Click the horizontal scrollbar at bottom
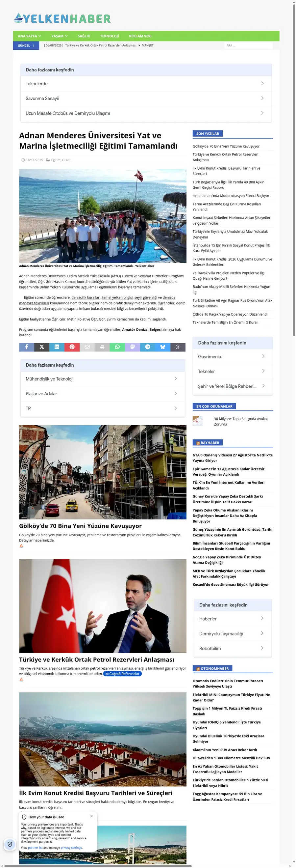The height and width of the screenshot is (868, 296). click(x=98, y=866)
